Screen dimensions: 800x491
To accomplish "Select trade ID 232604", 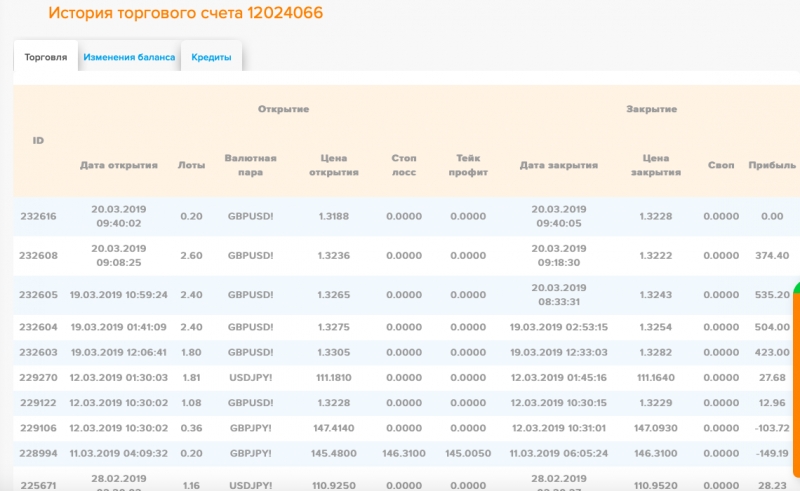I will [x=38, y=327].
